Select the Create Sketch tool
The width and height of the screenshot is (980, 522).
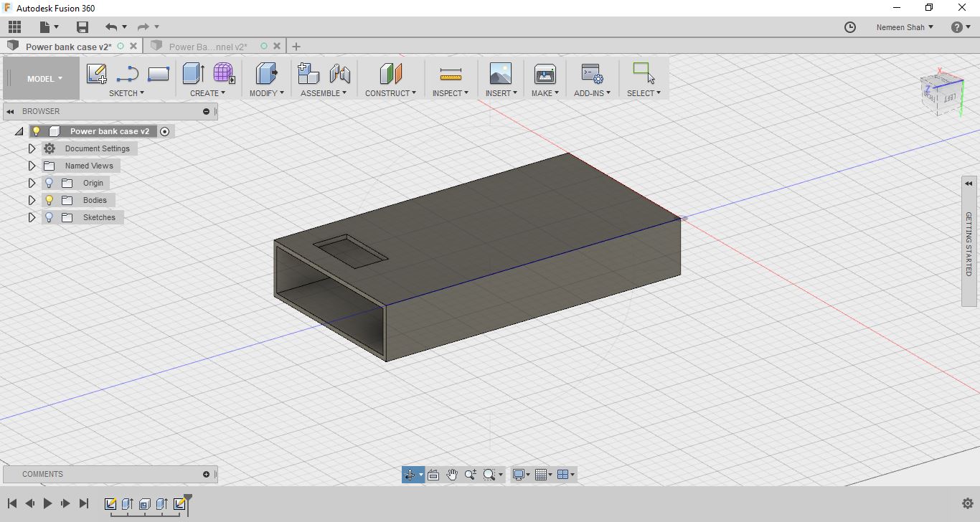[96, 73]
